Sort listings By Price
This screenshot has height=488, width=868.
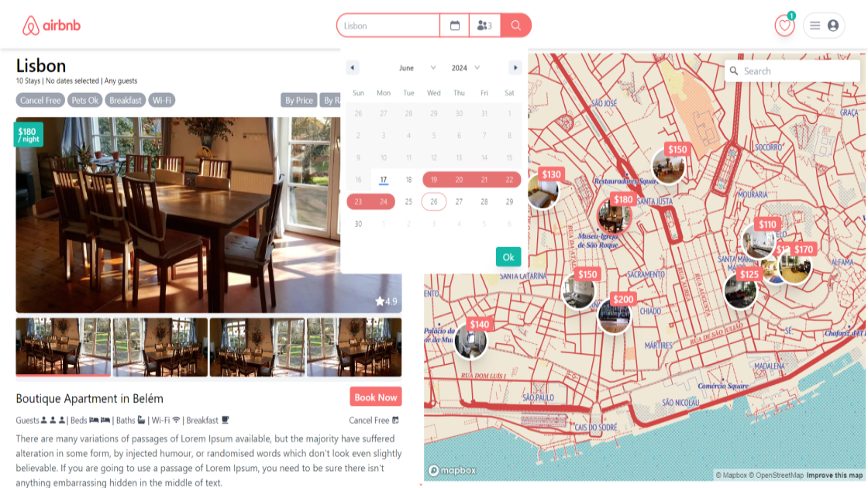click(299, 100)
